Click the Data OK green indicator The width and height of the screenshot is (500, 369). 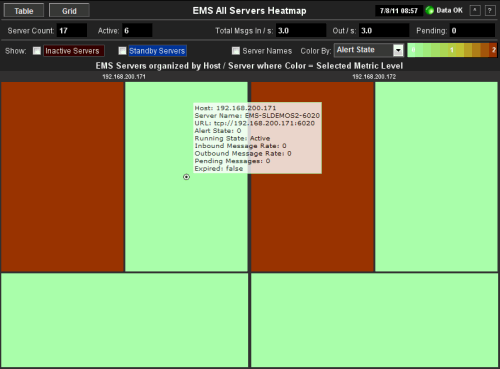coord(430,10)
